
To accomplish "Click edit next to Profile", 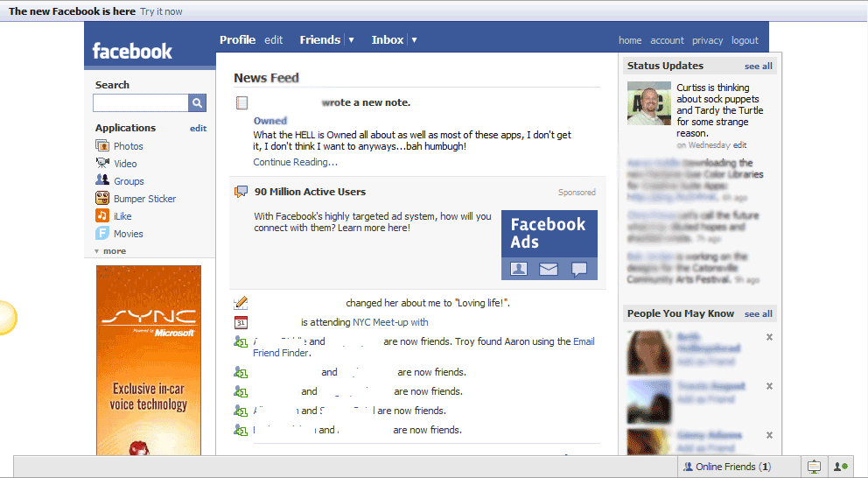I will (274, 40).
